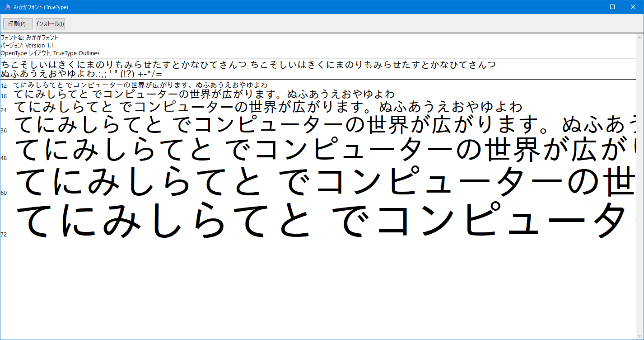
Task: Click the 18 point size label
Action: (x=4, y=96)
